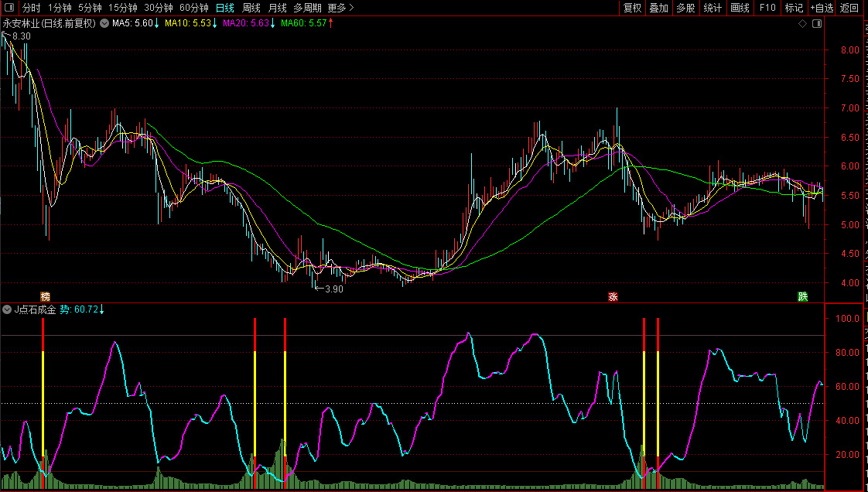Expand the 永安林业 chart settings dropdown
Image resolution: width=868 pixels, height=492 pixels.
[x=104, y=24]
